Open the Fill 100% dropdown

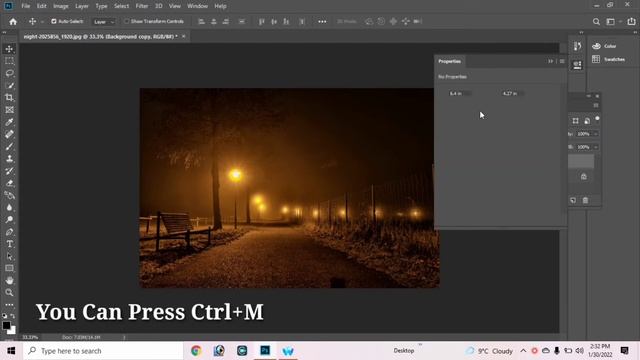[596, 147]
